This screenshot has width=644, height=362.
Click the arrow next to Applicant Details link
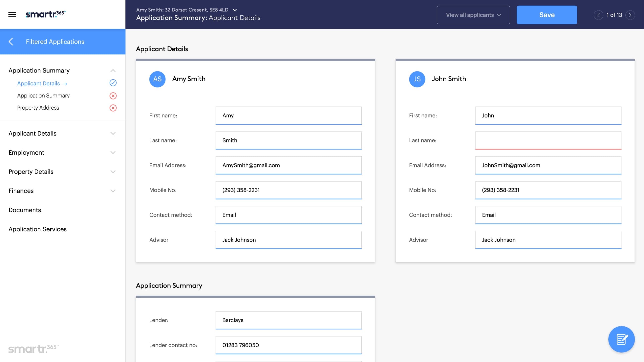point(65,84)
